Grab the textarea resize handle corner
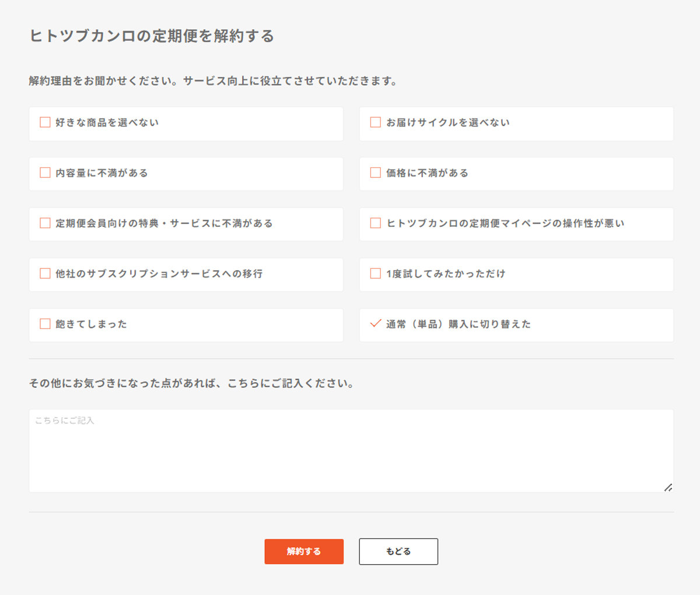 (668, 487)
